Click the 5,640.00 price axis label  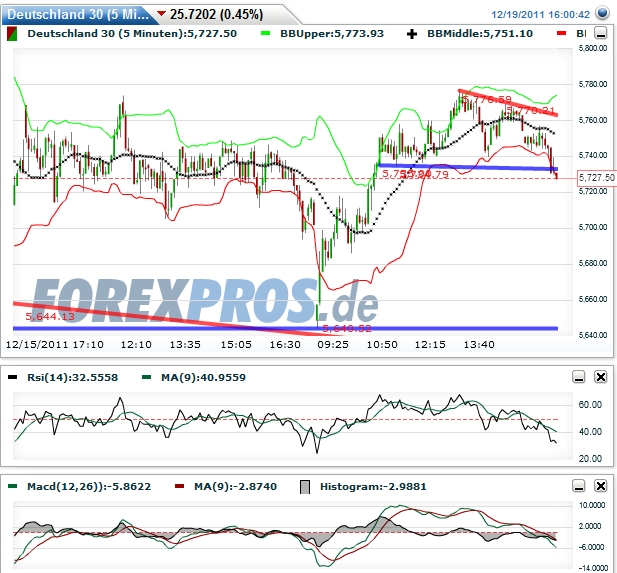coord(593,335)
